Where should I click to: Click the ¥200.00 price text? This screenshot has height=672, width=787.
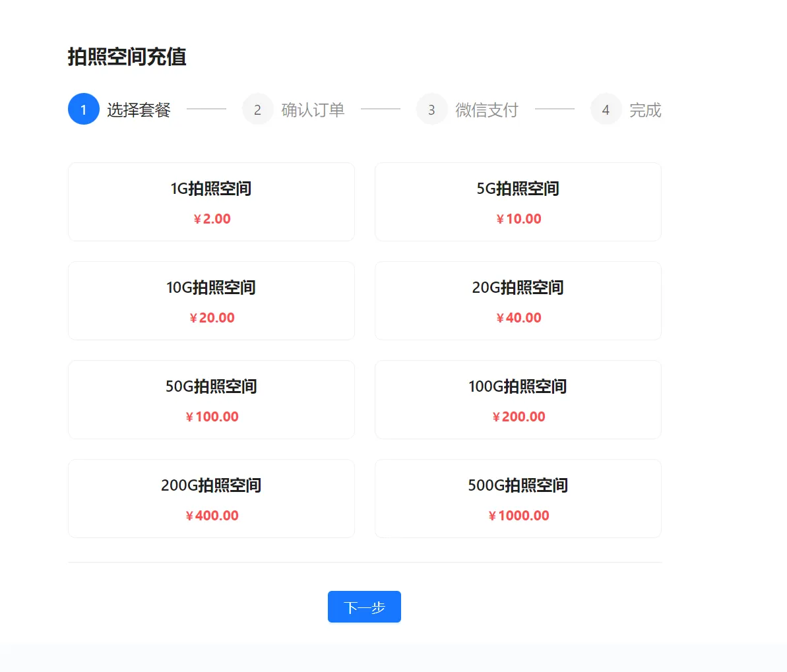[519, 417]
